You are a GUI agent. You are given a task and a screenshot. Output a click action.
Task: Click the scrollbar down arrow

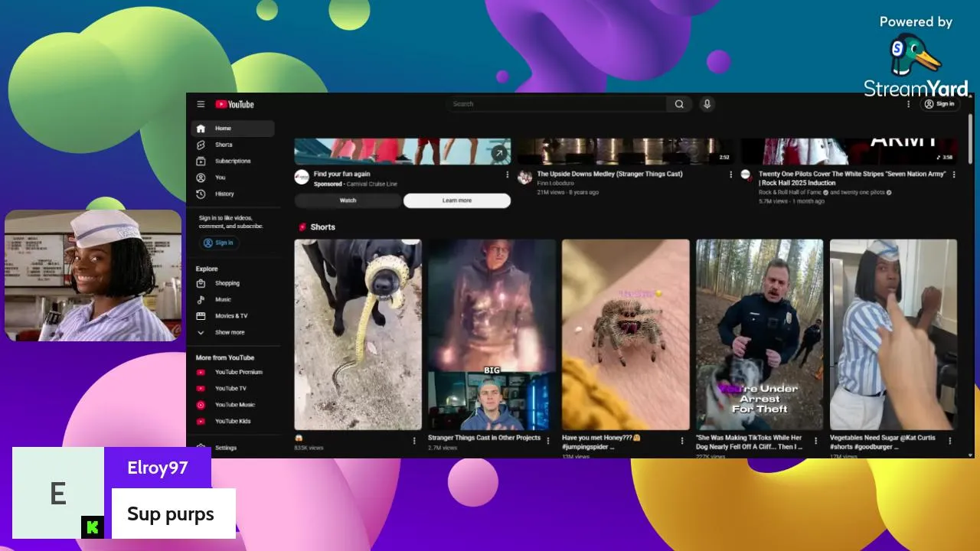click(971, 455)
